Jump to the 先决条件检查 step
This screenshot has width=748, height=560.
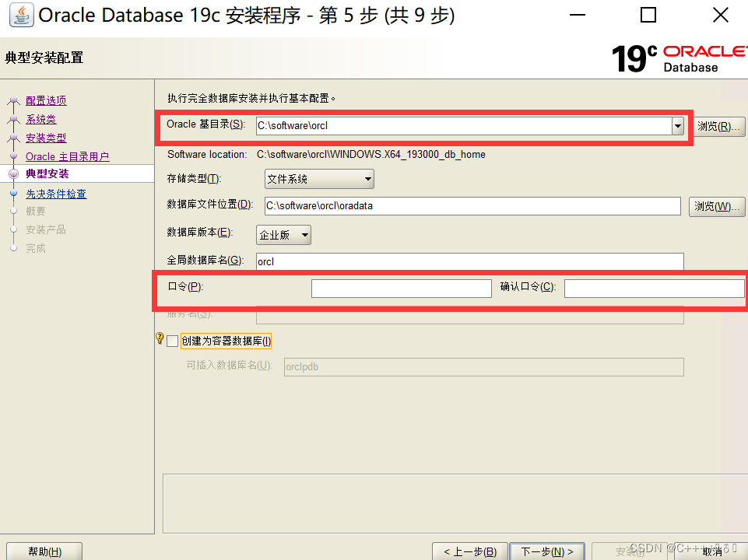tap(56, 194)
